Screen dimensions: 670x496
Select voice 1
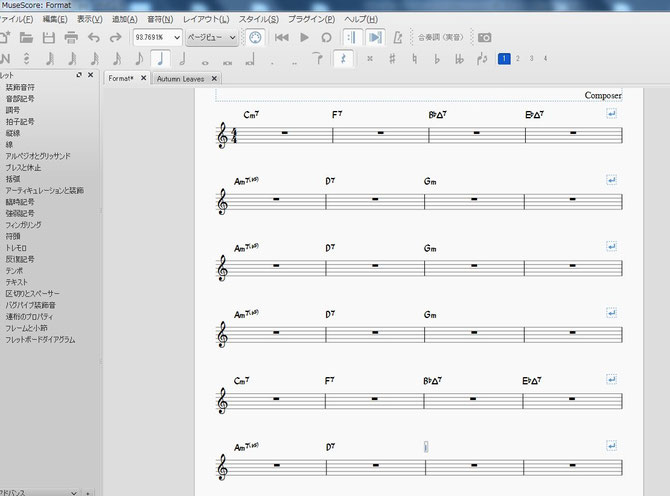pyautogui.click(x=504, y=59)
